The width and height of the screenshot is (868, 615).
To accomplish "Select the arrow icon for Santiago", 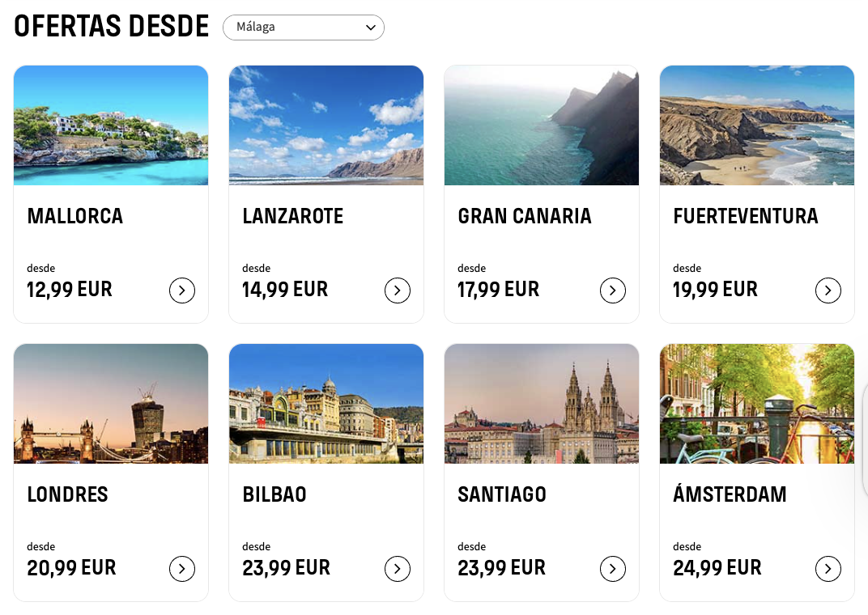I will 613,570.
